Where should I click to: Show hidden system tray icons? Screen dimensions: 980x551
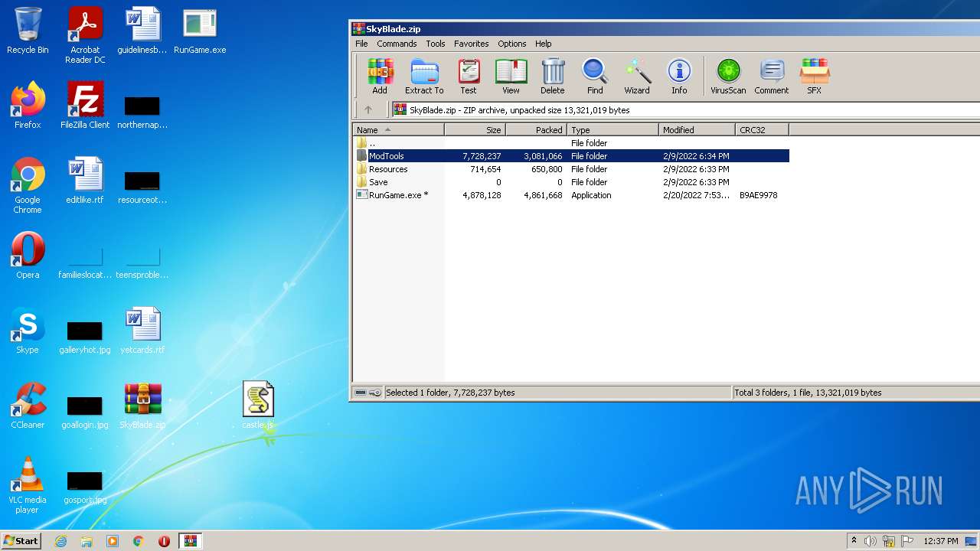pos(854,541)
